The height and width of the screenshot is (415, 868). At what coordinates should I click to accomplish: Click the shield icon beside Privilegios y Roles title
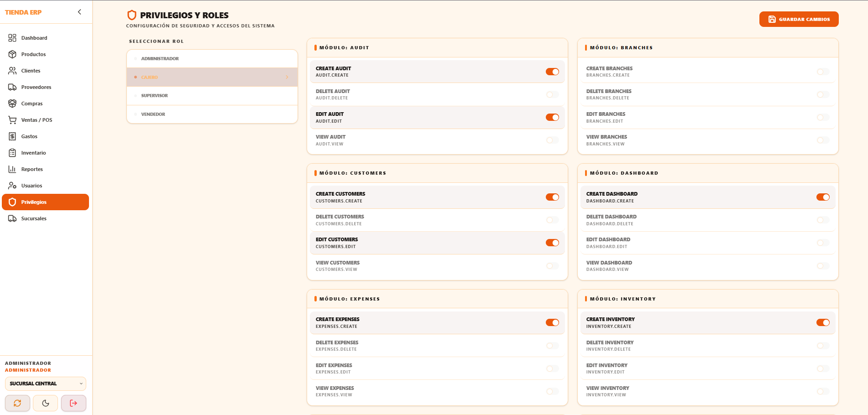(132, 15)
